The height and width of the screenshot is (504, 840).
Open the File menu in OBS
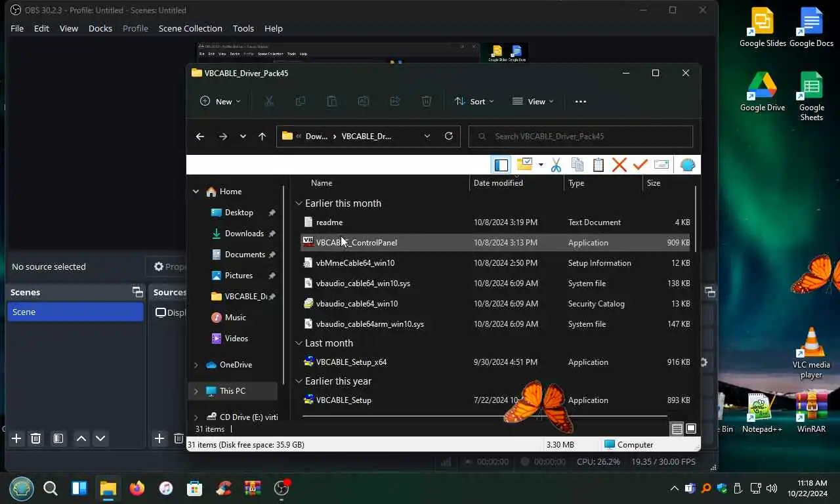click(x=17, y=28)
